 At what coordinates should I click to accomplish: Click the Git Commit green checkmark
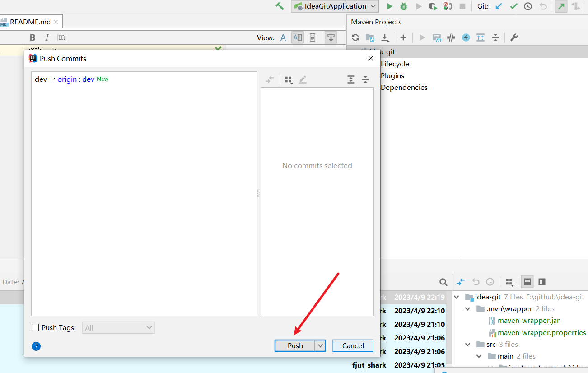[x=513, y=6]
